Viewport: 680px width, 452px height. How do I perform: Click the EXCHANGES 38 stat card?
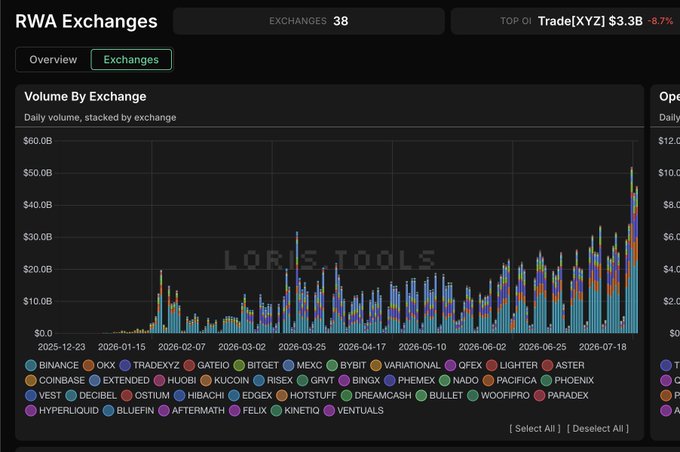(309, 21)
